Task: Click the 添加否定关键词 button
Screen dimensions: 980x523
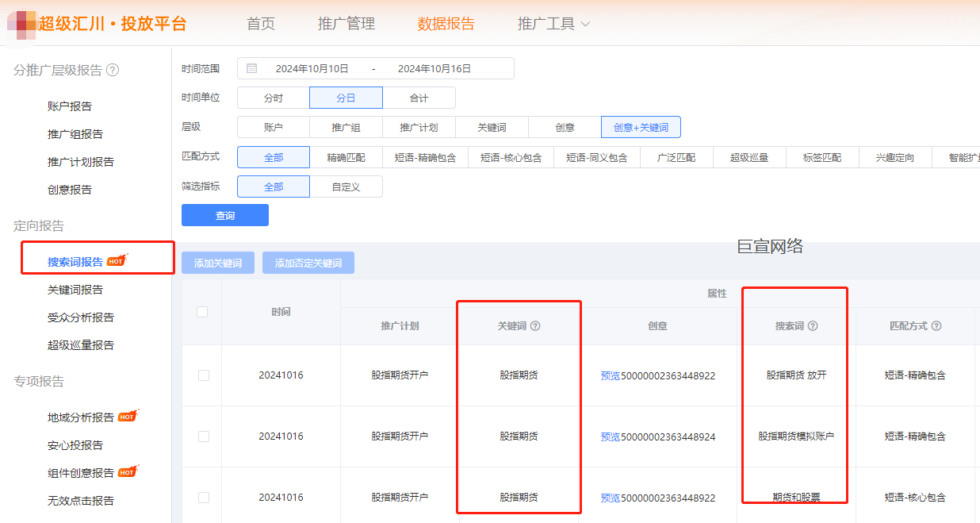Action: (x=308, y=263)
